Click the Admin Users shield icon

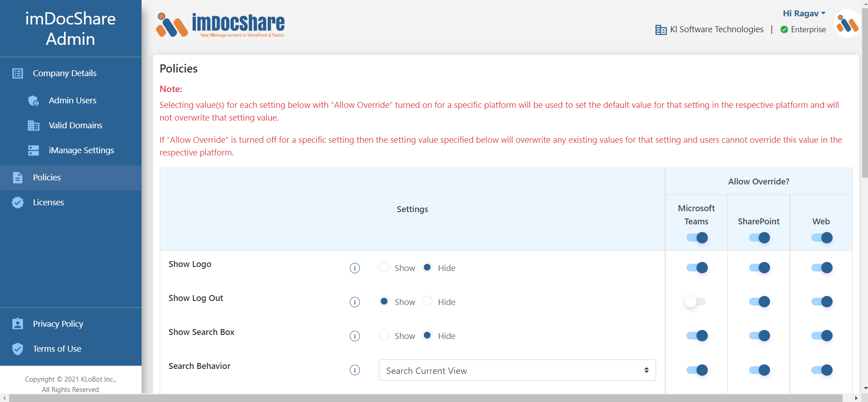click(x=34, y=101)
